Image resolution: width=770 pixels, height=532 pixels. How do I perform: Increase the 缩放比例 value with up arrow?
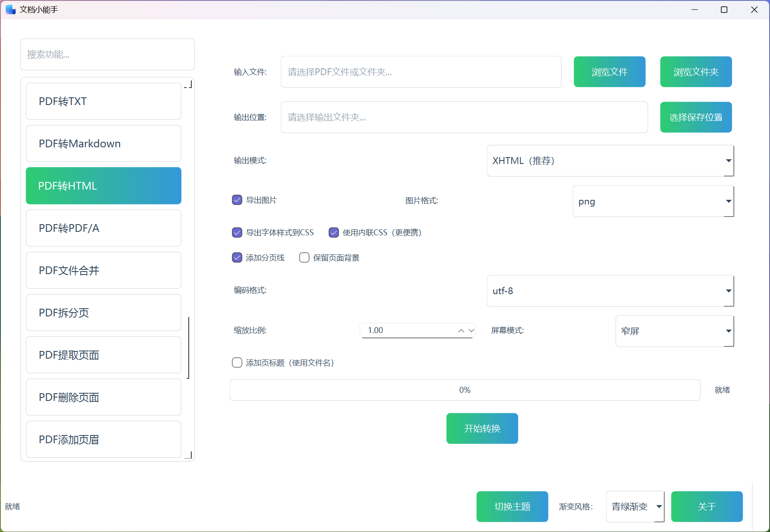(x=461, y=330)
